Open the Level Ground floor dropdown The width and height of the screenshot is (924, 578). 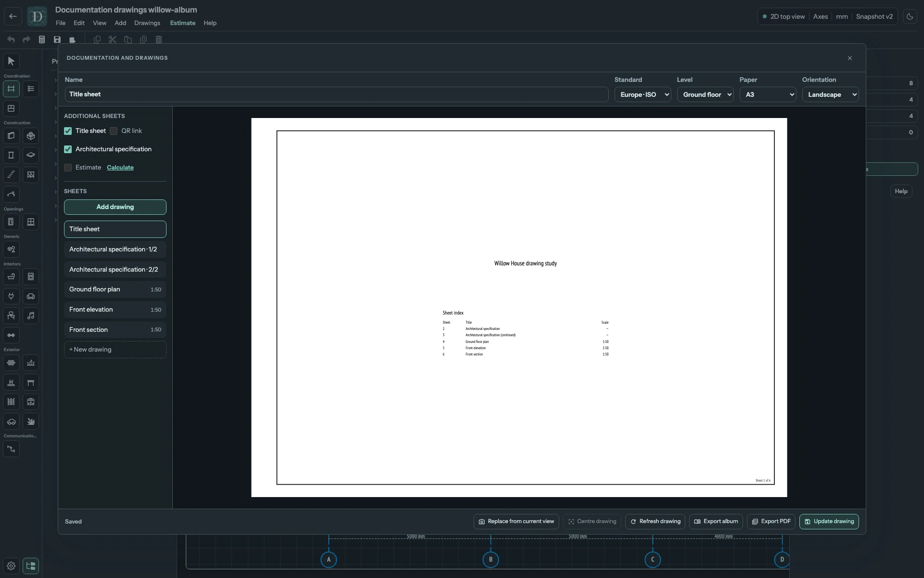click(705, 94)
